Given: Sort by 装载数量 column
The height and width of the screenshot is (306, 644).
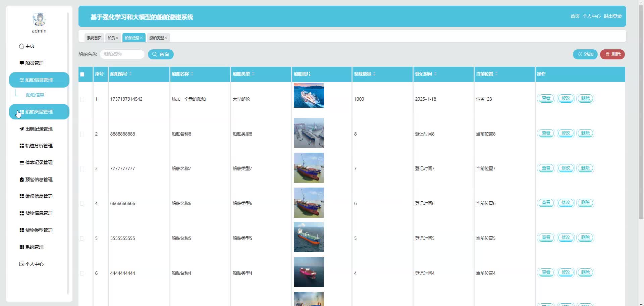Looking at the screenshot, I should [374, 74].
